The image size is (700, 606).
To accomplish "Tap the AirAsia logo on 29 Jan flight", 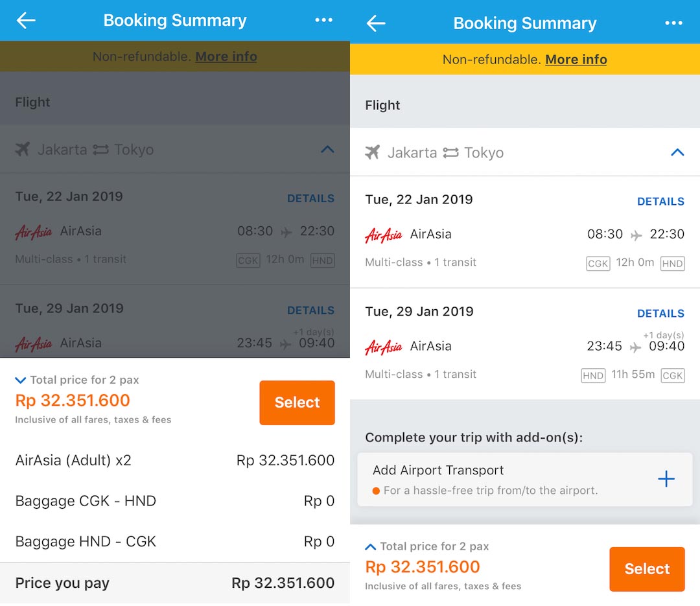I will 383,345.
